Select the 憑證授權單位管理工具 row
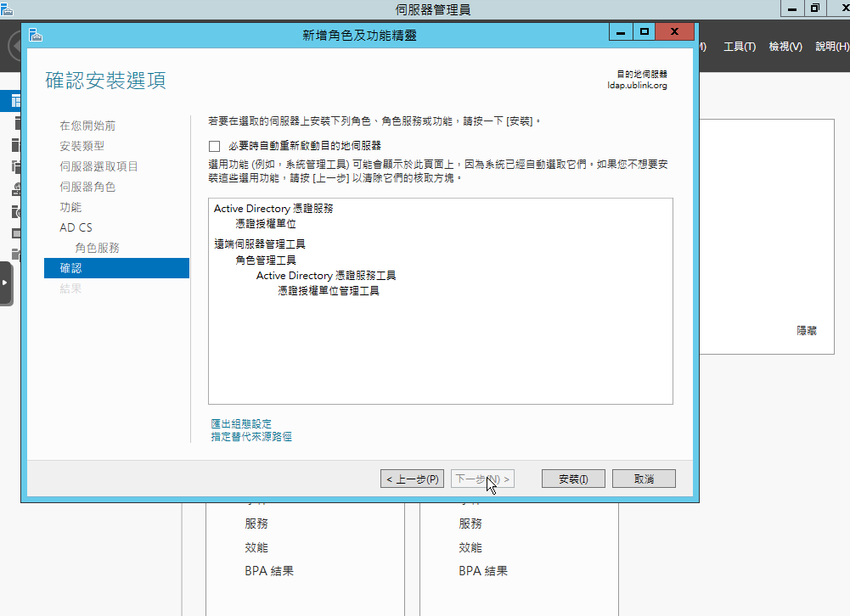The height and width of the screenshot is (616, 850). pyautogui.click(x=329, y=291)
